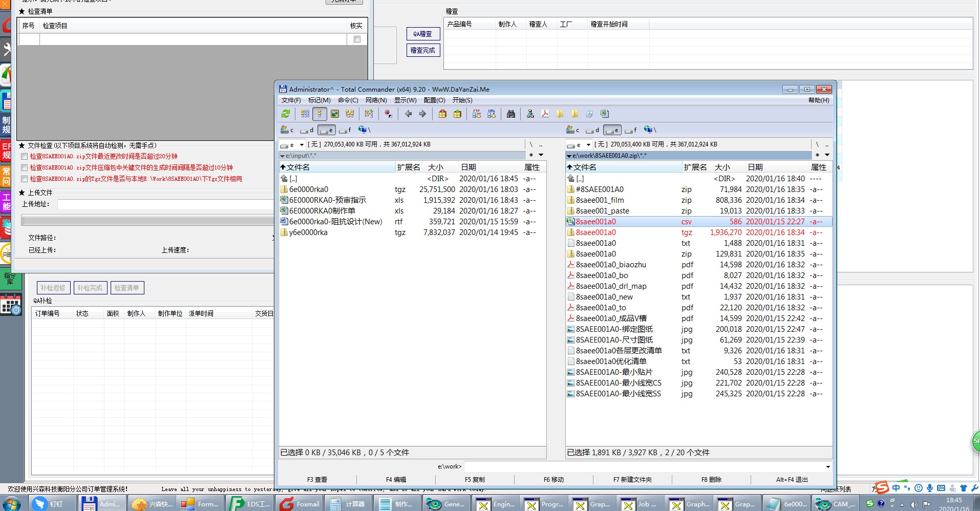
Task: Click the URL new connection toolbar icon
Action: pyautogui.click(x=492, y=114)
